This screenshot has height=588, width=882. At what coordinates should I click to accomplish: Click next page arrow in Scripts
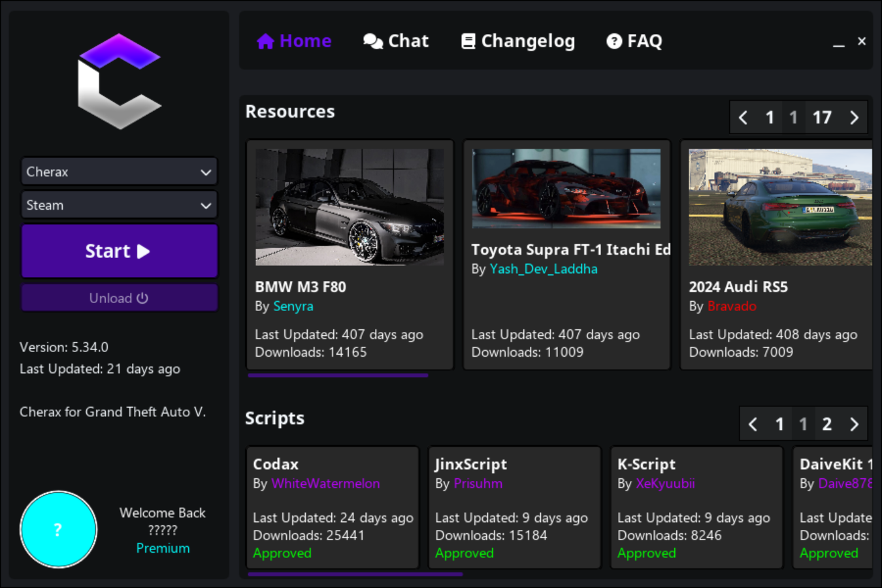coord(854,425)
